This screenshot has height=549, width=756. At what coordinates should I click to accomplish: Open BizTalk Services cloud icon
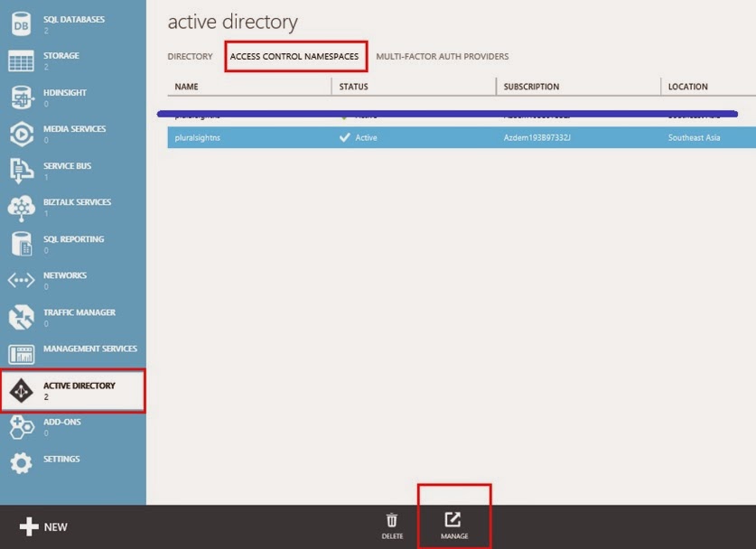pyautogui.click(x=21, y=208)
